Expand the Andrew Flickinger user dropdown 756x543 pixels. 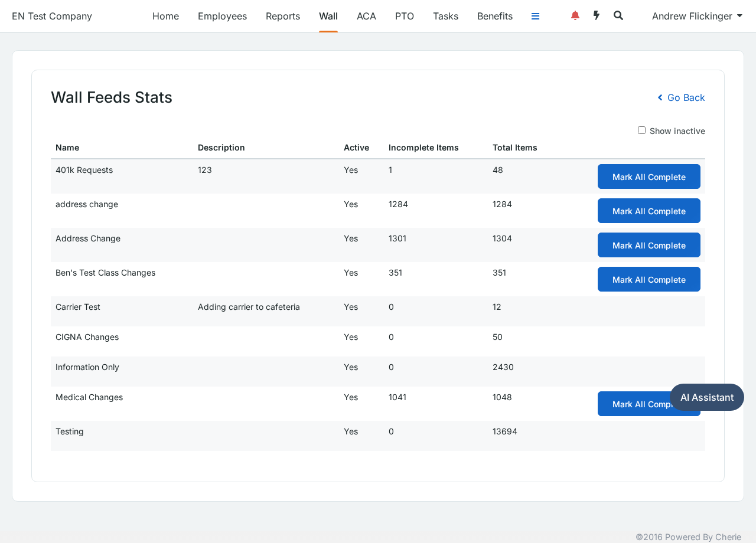click(x=697, y=16)
